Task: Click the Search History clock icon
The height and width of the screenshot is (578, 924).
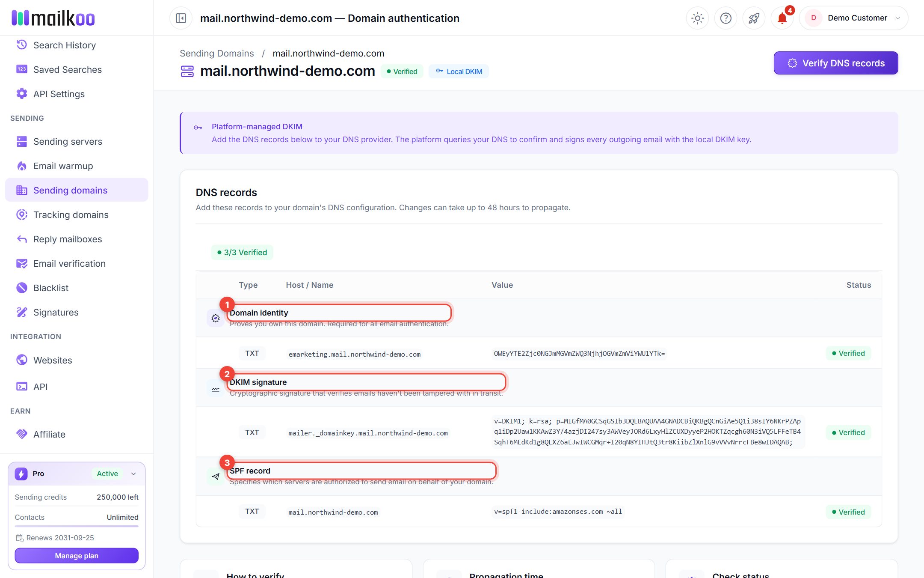Action: 21,45
